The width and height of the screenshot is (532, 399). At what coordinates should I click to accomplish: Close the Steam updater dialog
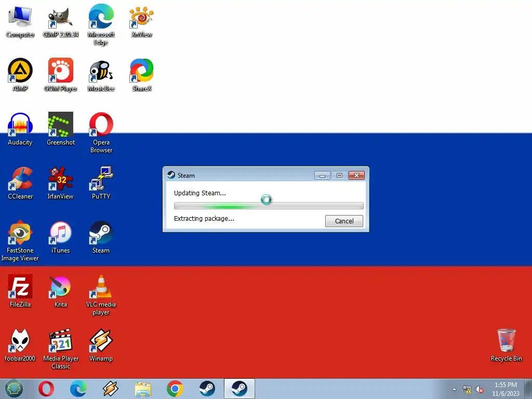(x=356, y=175)
